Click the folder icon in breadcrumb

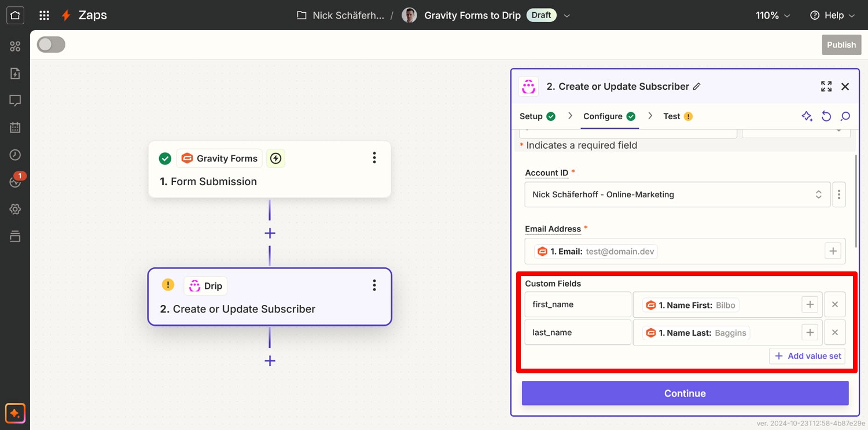tap(301, 16)
